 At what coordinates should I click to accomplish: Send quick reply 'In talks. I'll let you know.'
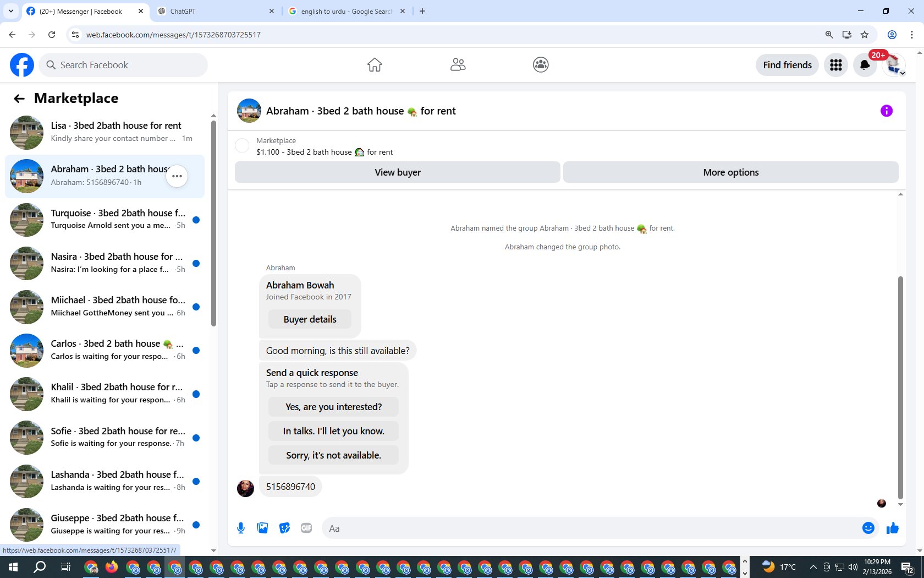[x=333, y=431]
